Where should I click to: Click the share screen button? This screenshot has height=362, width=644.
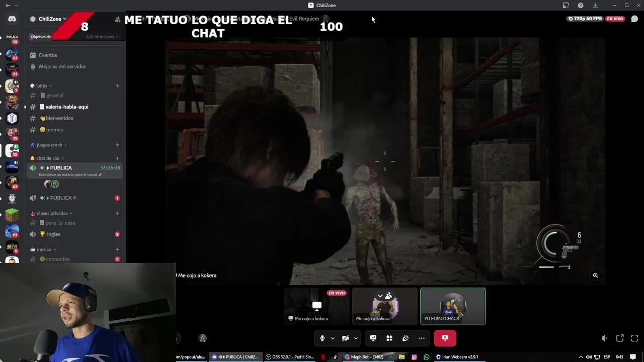(x=373, y=338)
